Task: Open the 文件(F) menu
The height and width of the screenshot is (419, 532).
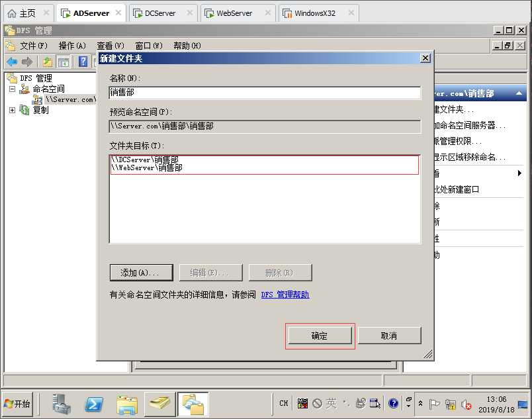Action: point(33,46)
